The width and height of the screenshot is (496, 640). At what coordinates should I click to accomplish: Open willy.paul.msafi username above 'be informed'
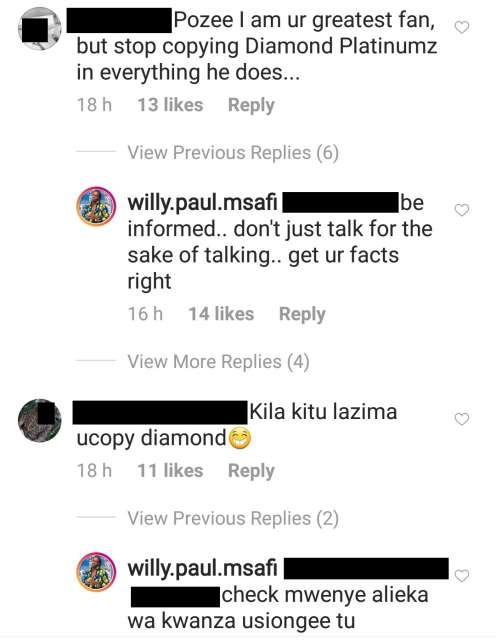[x=202, y=203]
